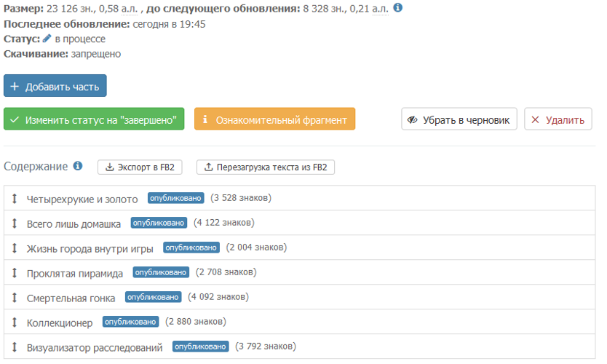
Task: Click the pencil icon beside Статус
Action: tap(47, 39)
